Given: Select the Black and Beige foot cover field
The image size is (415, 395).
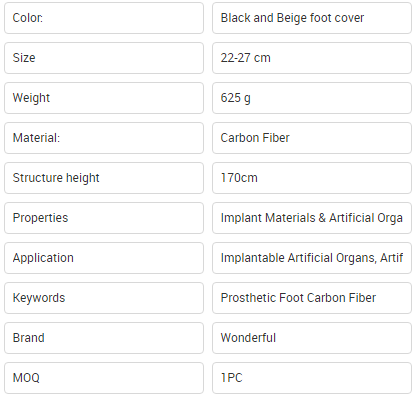Looking at the screenshot, I should [312, 18].
